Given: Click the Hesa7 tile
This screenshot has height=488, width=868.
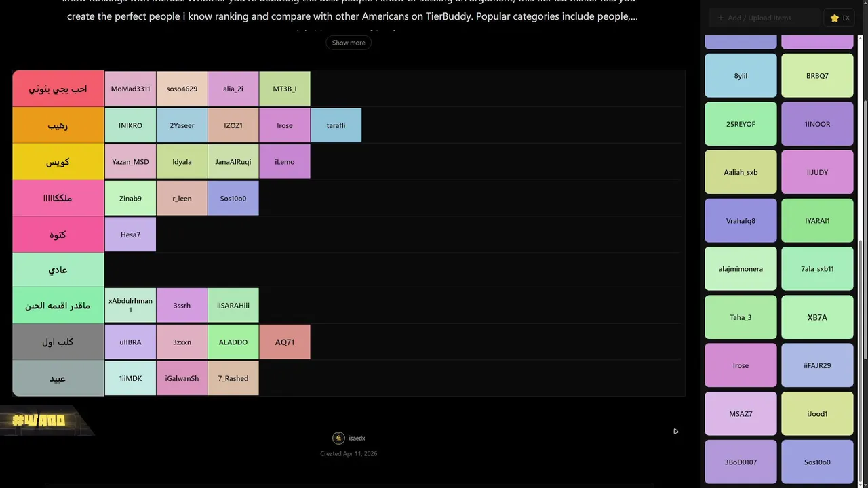Looking at the screenshot, I should tap(130, 235).
